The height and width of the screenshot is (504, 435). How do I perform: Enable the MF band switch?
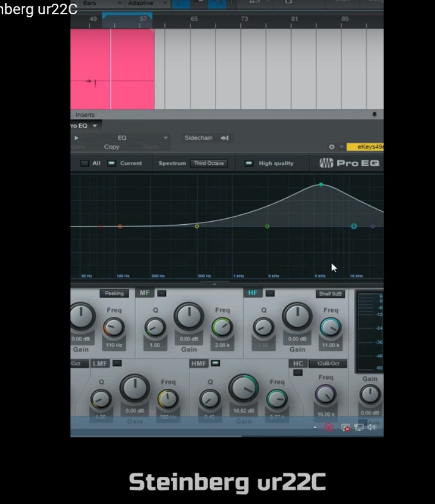162,293
